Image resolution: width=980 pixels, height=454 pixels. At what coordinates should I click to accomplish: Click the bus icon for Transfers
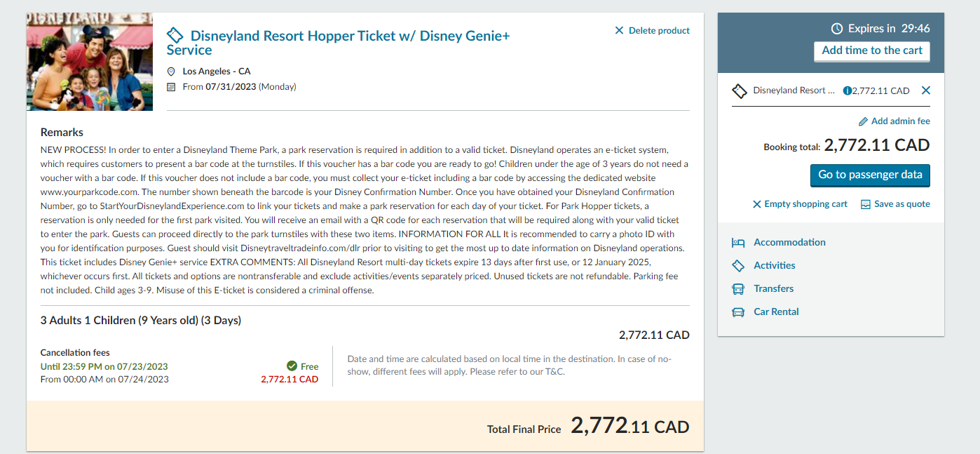(738, 289)
